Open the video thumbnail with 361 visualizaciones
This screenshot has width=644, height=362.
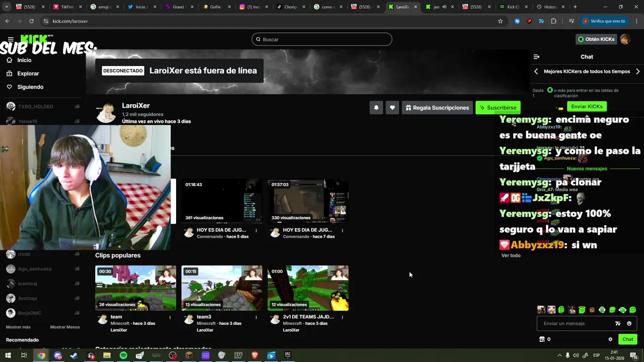click(222, 201)
